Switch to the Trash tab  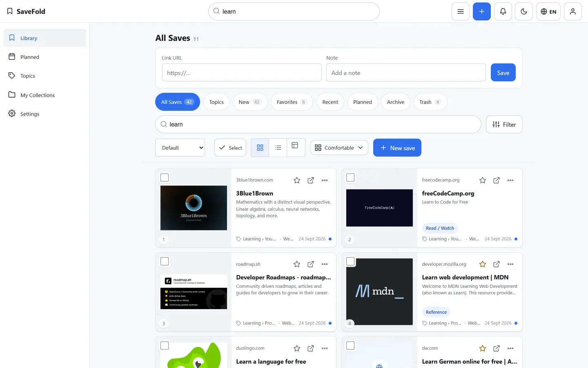pyautogui.click(x=430, y=102)
